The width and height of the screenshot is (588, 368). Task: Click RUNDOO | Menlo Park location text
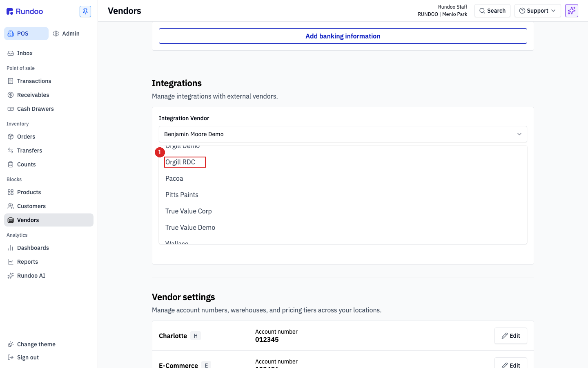pyautogui.click(x=442, y=14)
